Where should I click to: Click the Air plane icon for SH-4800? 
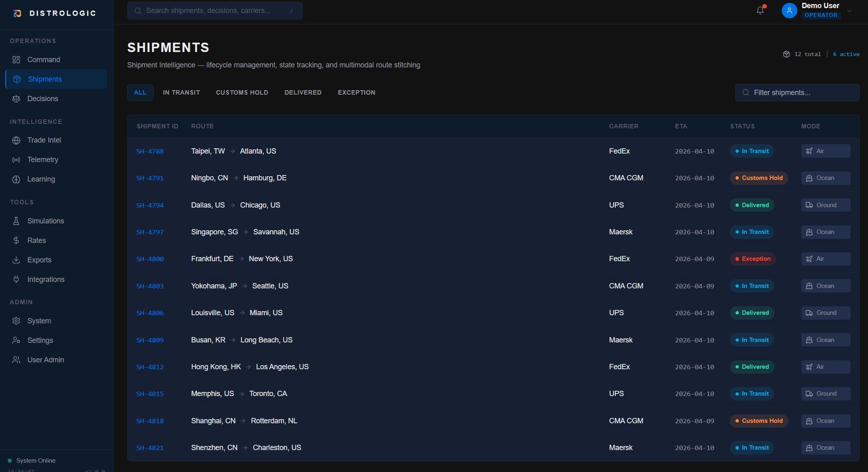(x=809, y=259)
